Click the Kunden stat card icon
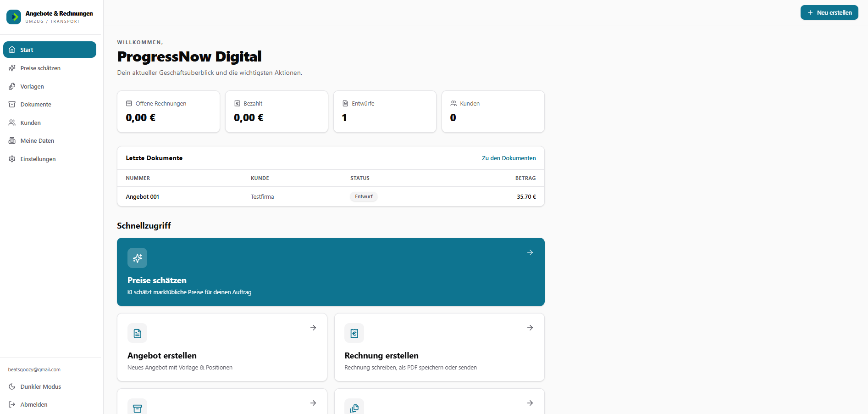 point(453,103)
